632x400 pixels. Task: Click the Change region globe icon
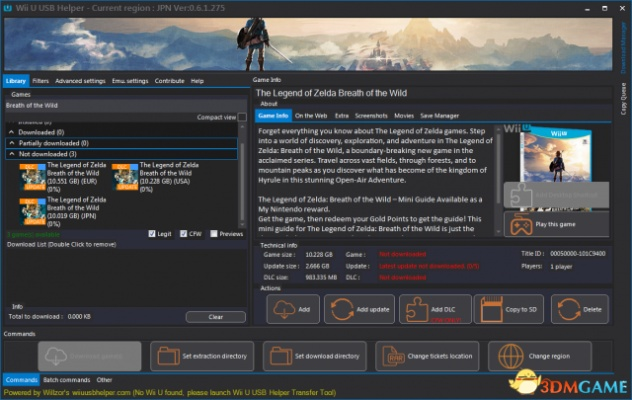coord(511,356)
